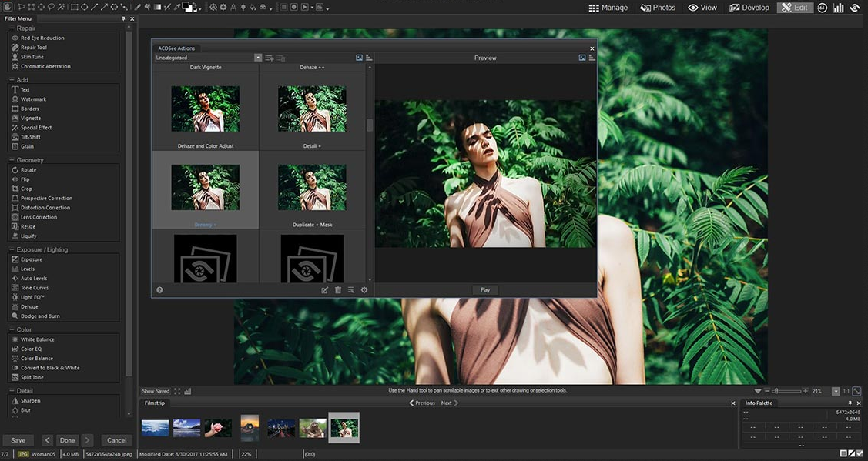The image size is (868, 461).
Task: Toggle the Show Saved button
Action: (x=156, y=391)
